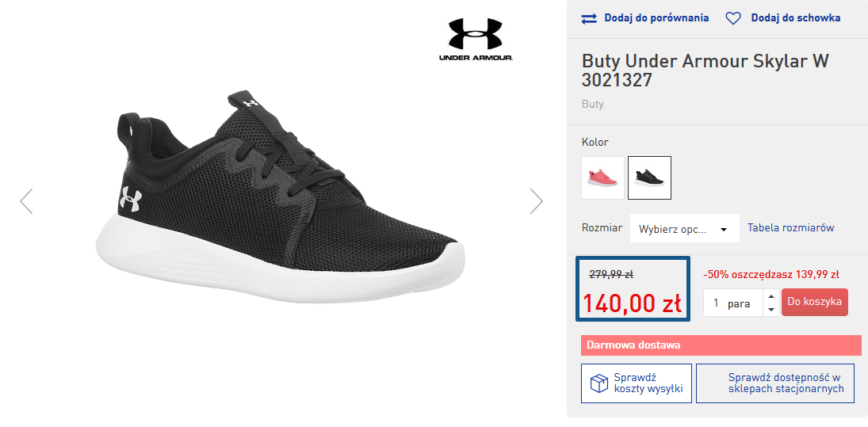Click Sprawdź koszty wysyłki text
This screenshot has width=868, height=427.
point(648,383)
